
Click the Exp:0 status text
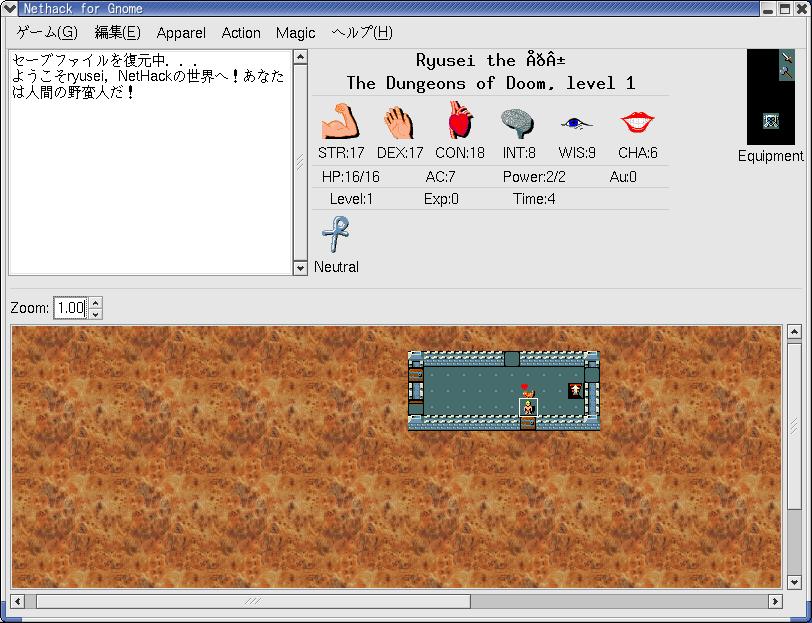coord(441,199)
